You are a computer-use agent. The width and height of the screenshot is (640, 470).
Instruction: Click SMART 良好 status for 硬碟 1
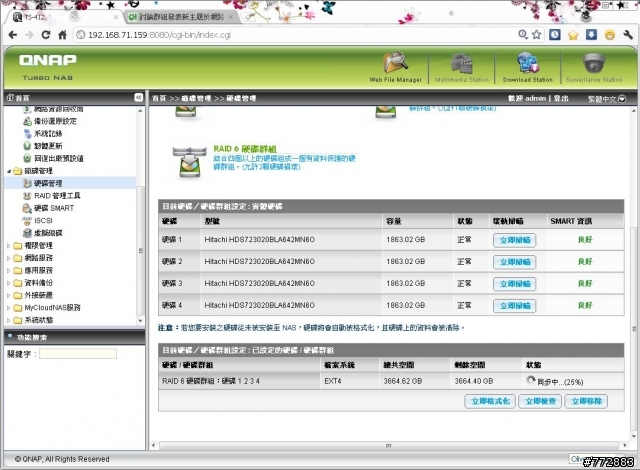click(585, 239)
